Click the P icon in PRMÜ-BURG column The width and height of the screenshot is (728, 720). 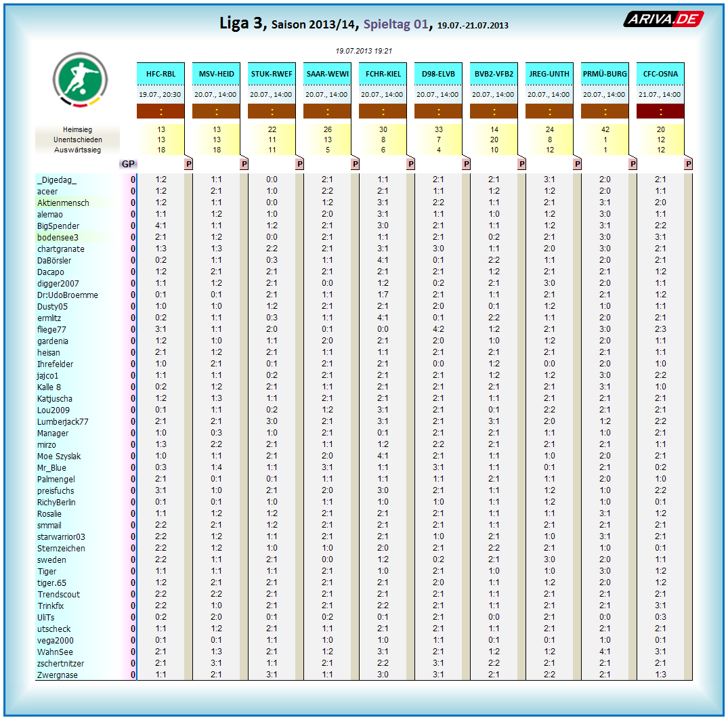point(633,164)
